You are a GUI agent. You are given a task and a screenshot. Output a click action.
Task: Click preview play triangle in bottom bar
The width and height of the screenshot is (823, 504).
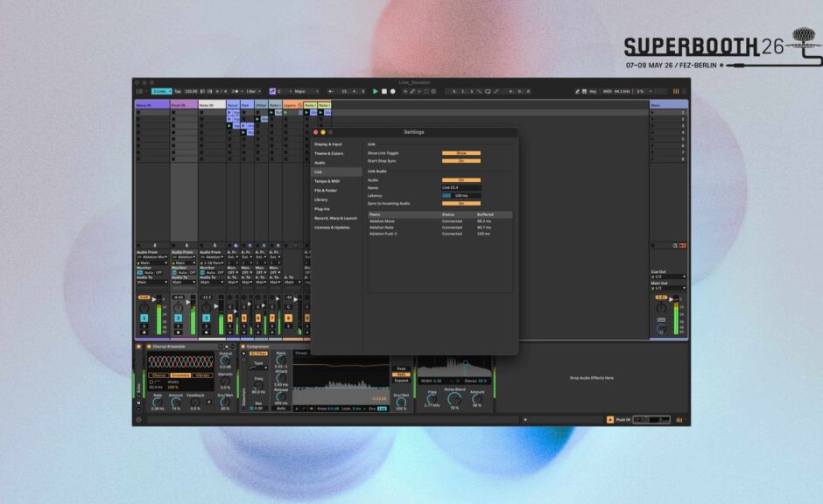click(x=525, y=420)
